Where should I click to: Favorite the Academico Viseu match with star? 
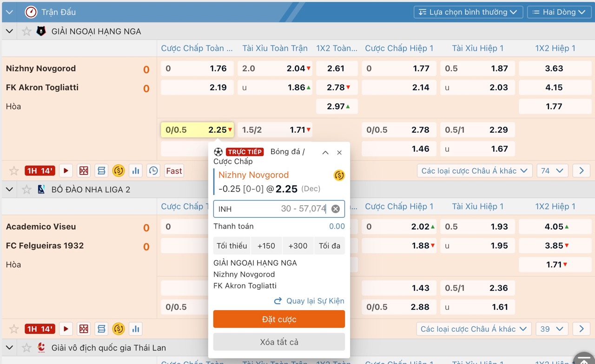14,329
